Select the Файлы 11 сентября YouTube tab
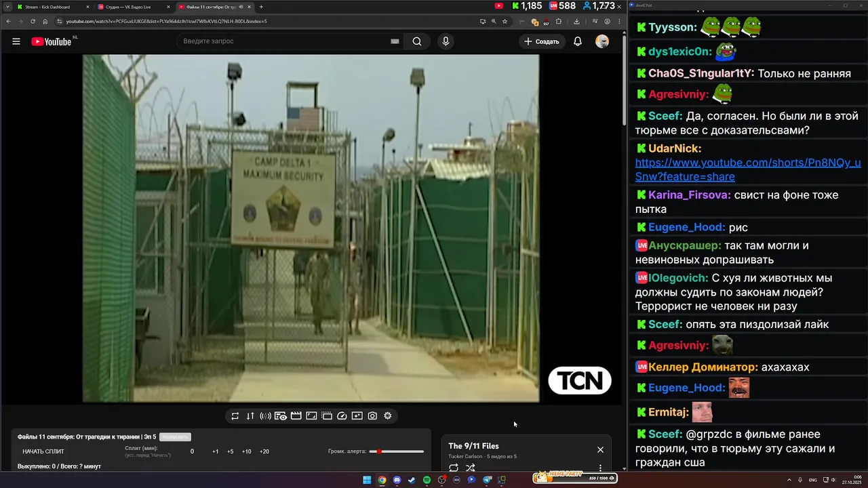The image size is (868, 488). coord(214,7)
